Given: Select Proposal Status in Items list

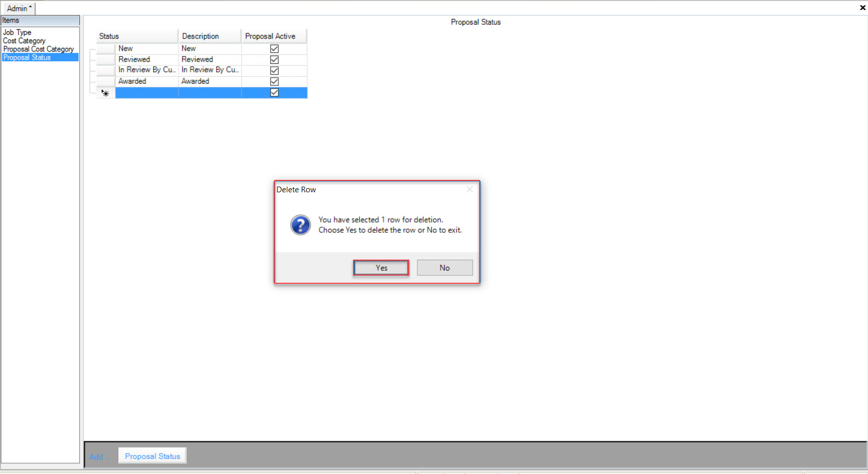Looking at the screenshot, I should coord(40,58).
